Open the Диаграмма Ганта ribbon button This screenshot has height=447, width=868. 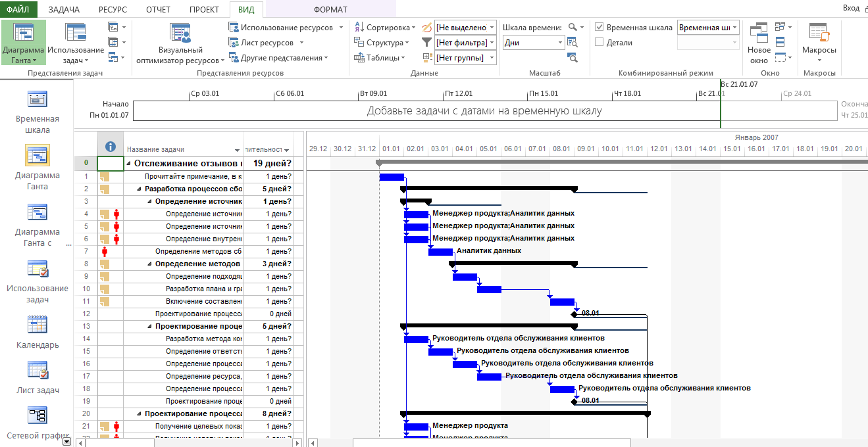click(24, 43)
